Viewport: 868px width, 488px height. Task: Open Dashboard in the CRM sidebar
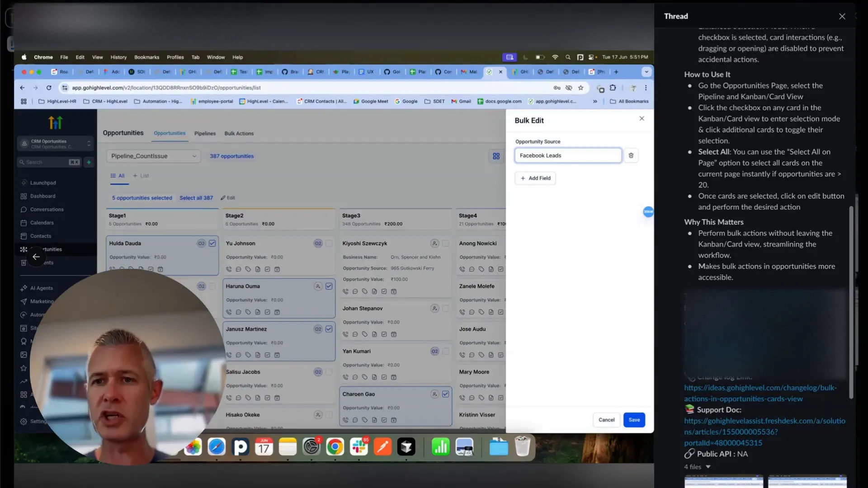click(43, 196)
